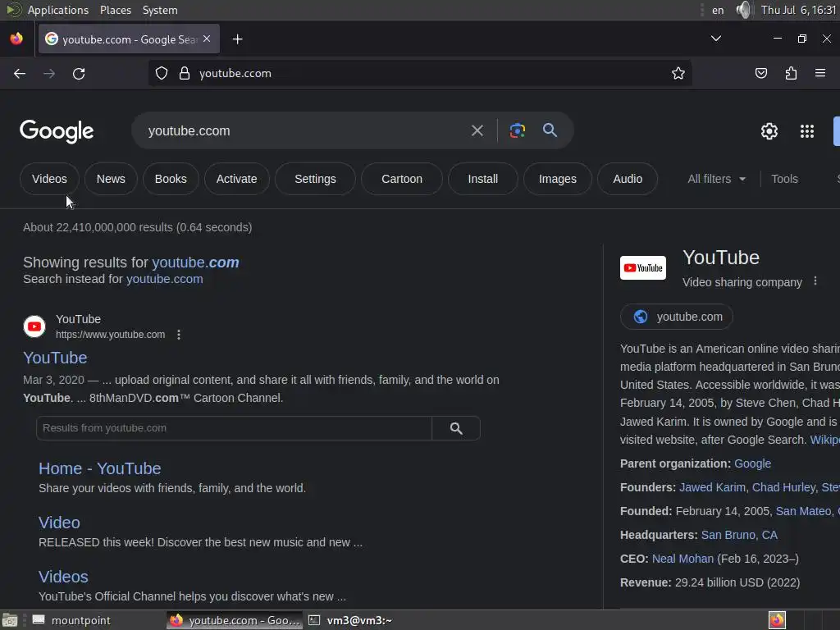
Task: Open the System menu
Action: [160, 10]
